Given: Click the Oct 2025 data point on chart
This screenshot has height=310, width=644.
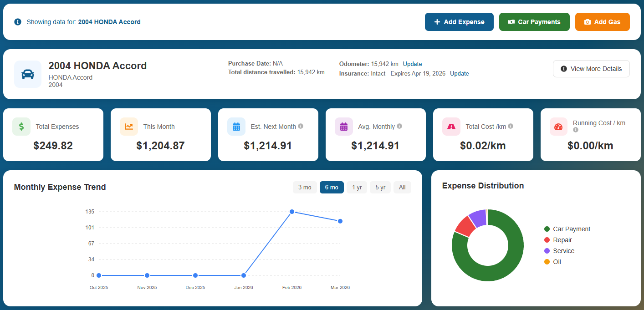Looking at the screenshot, I should coord(99,275).
